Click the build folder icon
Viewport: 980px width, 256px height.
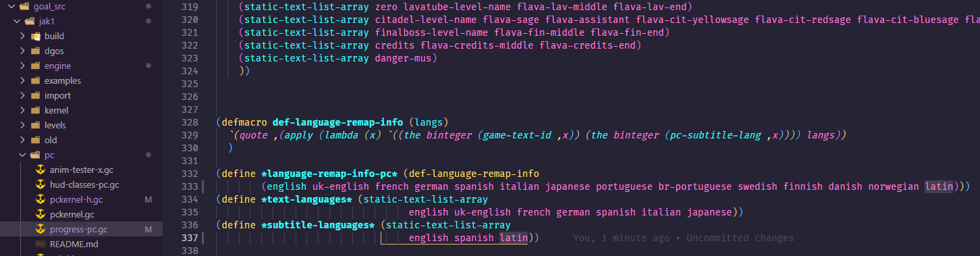[36, 36]
